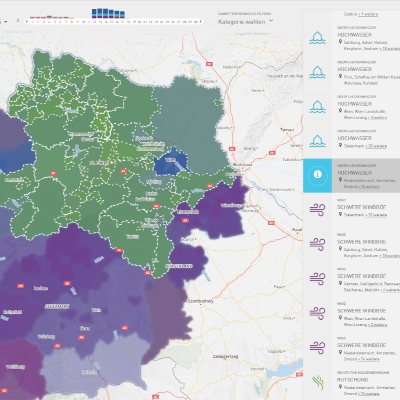Click flood icon for Tirol Hochwasser event
The image size is (400, 400).
[317, 72]
